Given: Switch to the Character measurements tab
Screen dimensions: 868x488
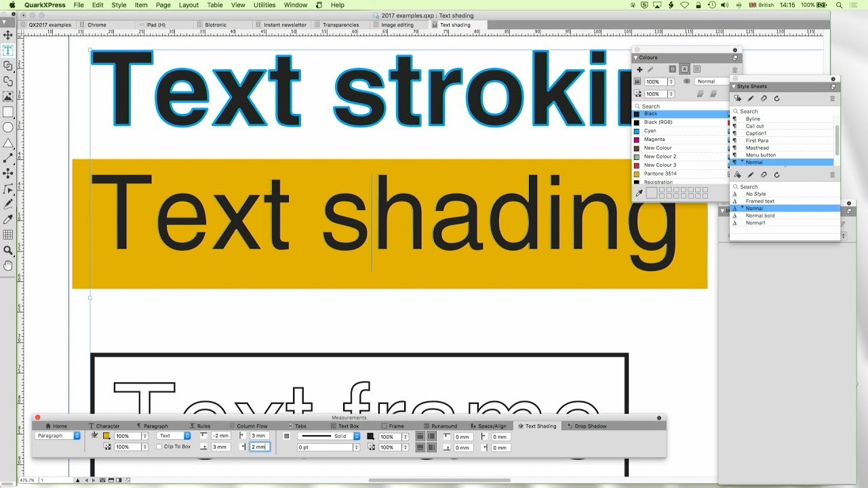Looking at the screenshot, I should pyautogui.click(x=103, y=426).
